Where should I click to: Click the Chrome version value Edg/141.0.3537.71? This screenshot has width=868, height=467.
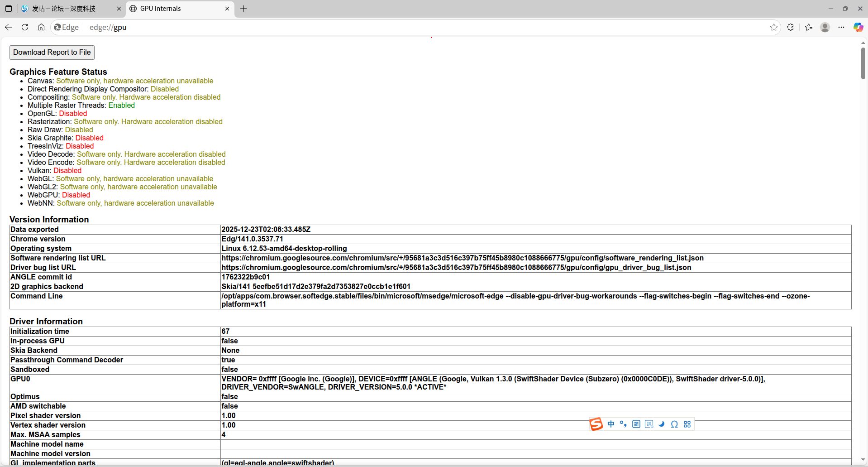[x=252, y=239]
